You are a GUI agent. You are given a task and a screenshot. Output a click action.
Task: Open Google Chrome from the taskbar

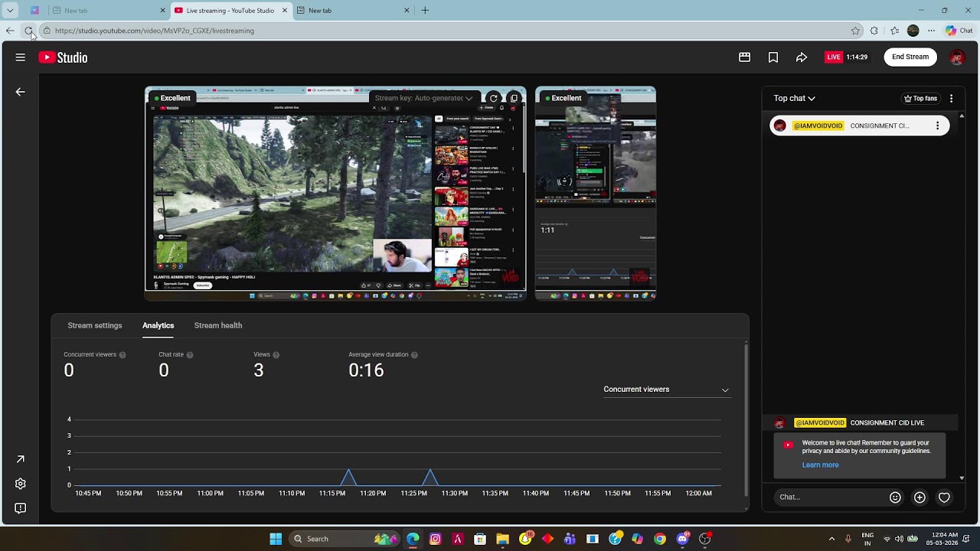660,539
